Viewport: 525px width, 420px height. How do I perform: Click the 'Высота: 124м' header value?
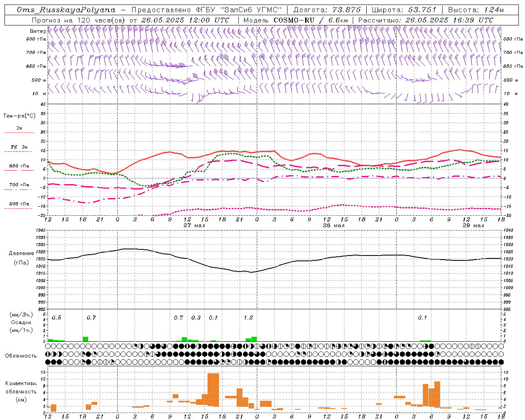pos(476,10)
